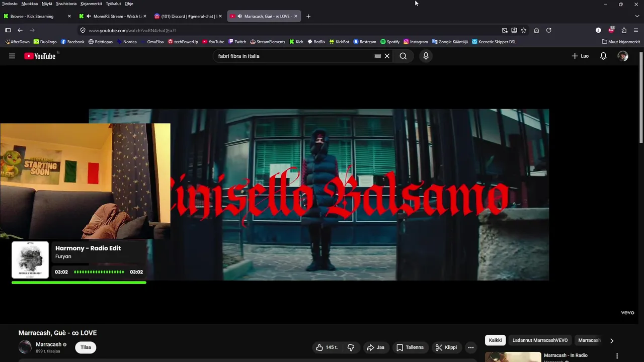Image resolution: width=644 pixels, height=362 pixels.
Task: Open more actions three-dot menu under video
Action: click(471, 347)
